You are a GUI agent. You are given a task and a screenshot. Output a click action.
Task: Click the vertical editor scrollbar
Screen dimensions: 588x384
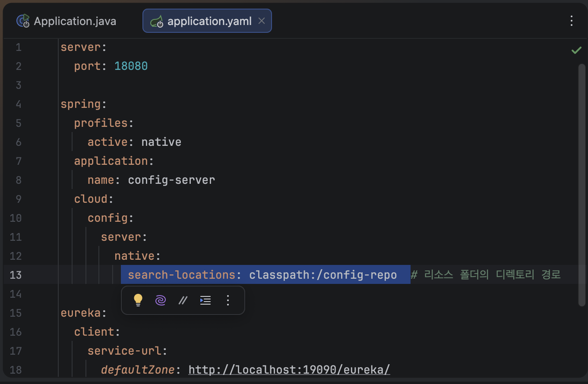coord(582,185)
